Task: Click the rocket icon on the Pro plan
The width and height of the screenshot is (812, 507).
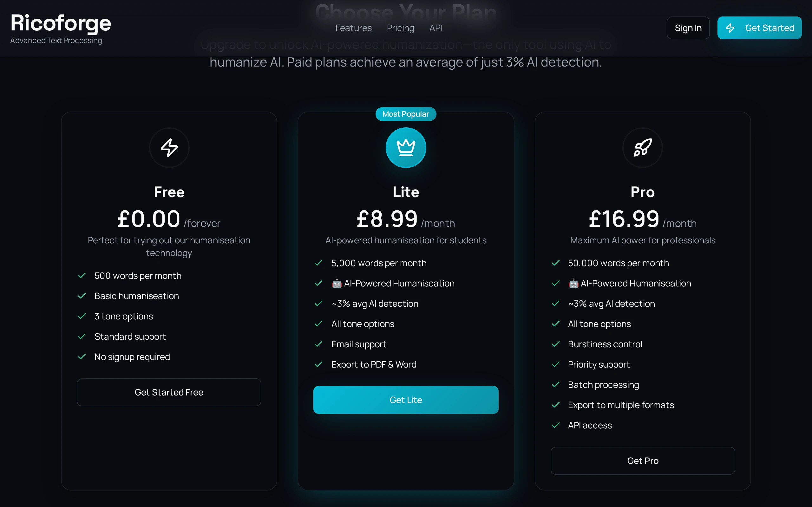Action: [642, 148]
